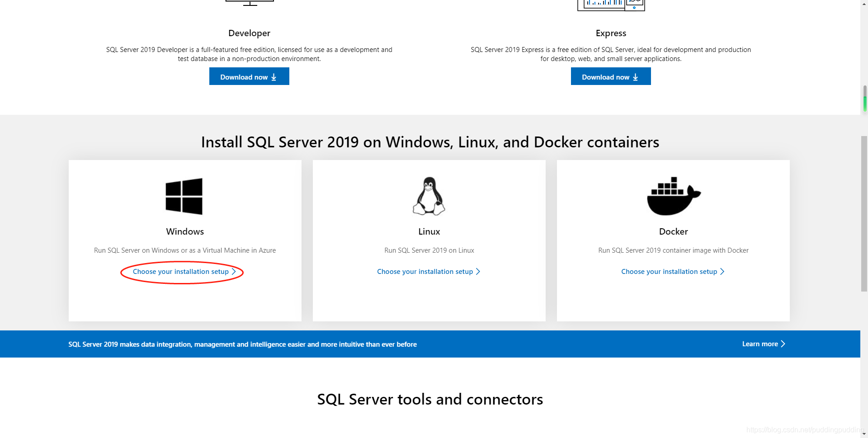This screenshot has height=438, width=868.
Task: Click 'Run SQL Server 2019 container image with Docker'
Action: tap(673, 250)
